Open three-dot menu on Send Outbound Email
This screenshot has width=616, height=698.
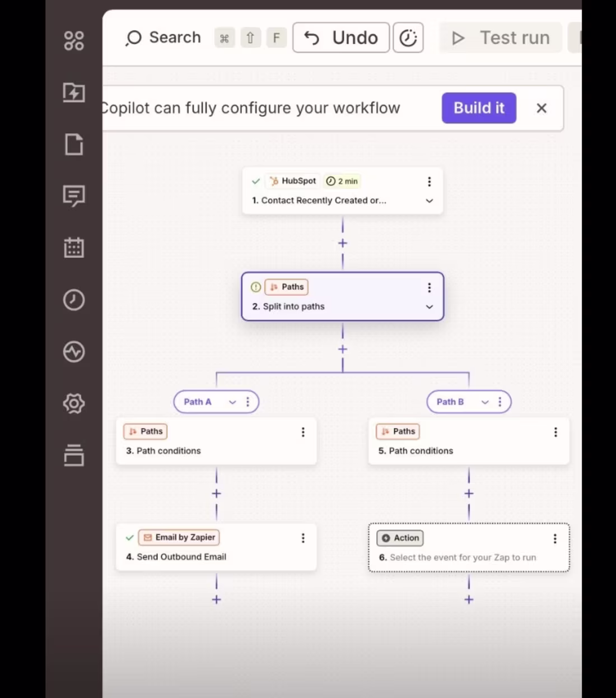pos(303,538)
